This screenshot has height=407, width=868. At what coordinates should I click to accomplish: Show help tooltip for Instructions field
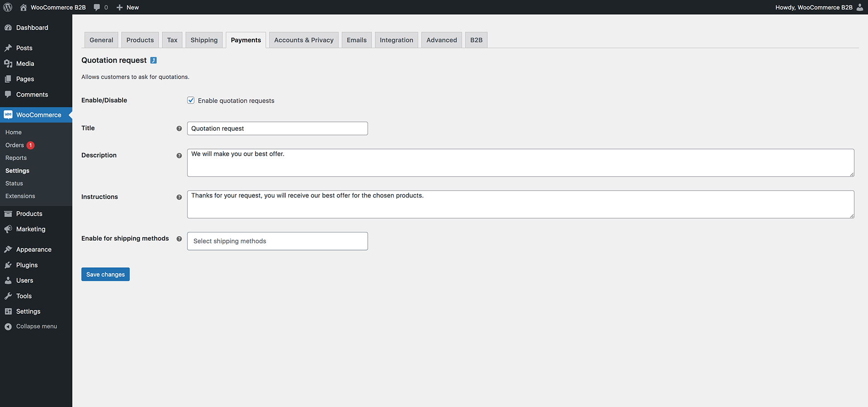(x=179, y=197)
